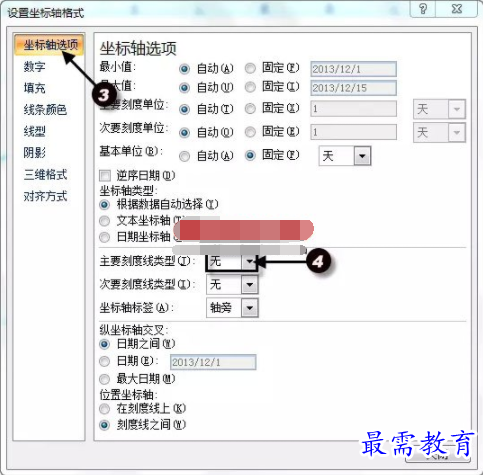
Task: Select 刻度线之间 axis position
Action: pyautogui.click(x=104, y=425)
